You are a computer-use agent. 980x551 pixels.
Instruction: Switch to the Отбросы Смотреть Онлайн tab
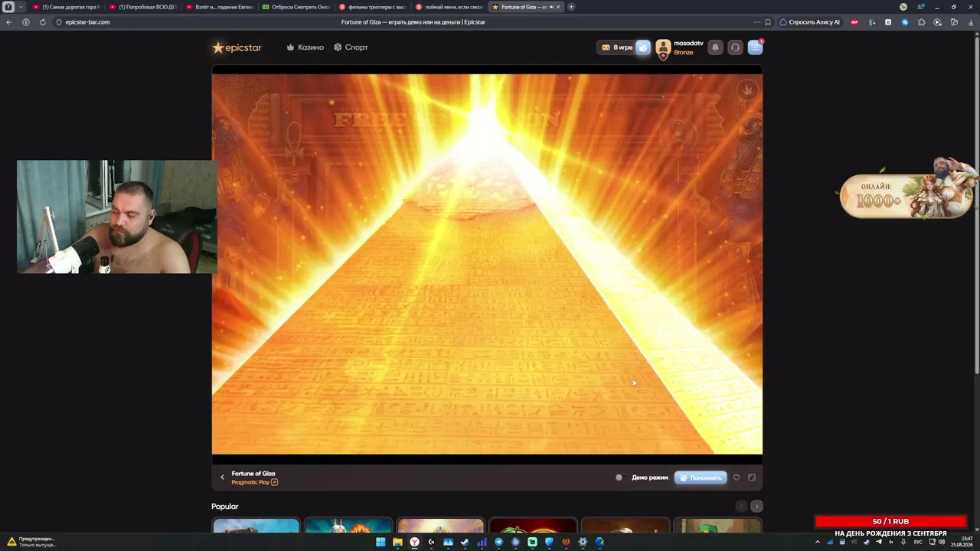296,7
